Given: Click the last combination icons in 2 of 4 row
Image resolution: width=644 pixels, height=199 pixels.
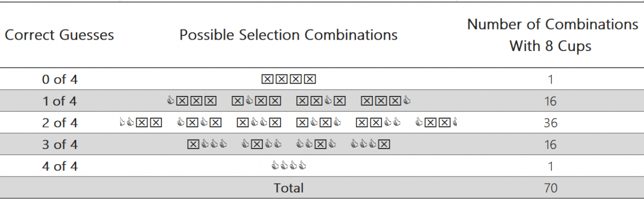Looking at the screenshot, I should pos(437,123).
